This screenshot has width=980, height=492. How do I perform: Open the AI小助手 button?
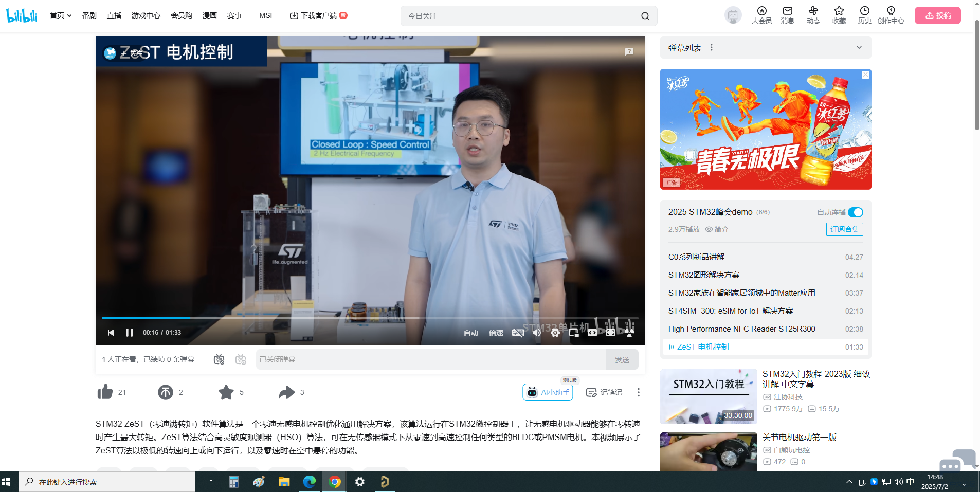point(548,392)
